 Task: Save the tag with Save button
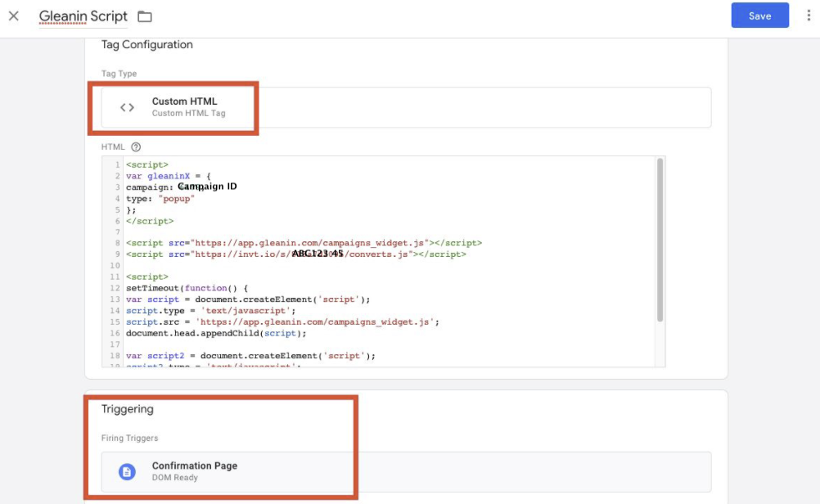[759, 16]
